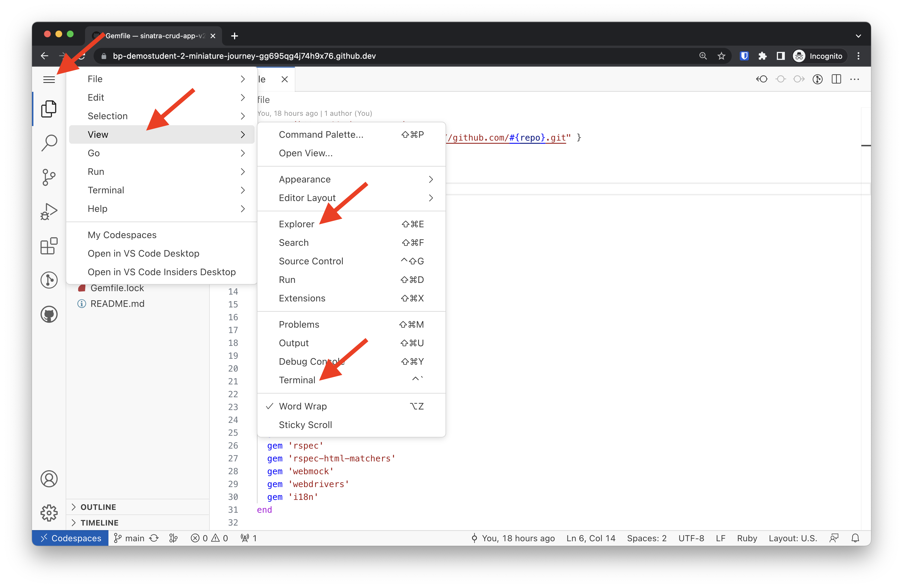The width and height of the screenshot is (903, 588).
Task: Expand Appearance submenu
Action: tap(351, 179)
